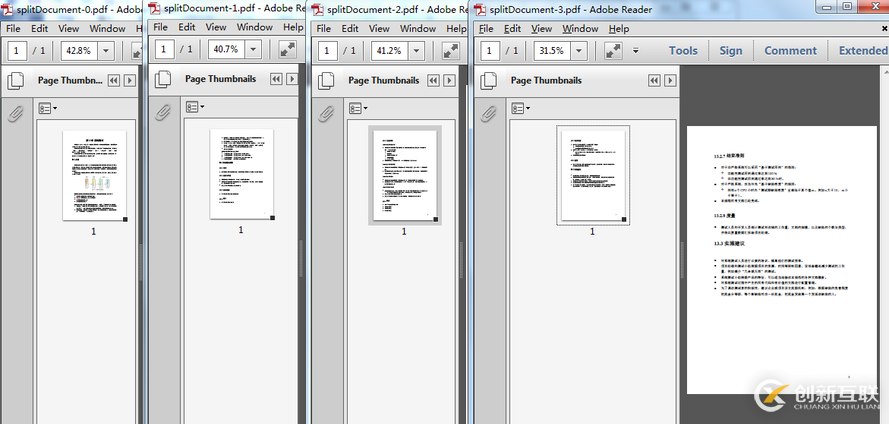
Task: Open Edit menu in splitDocument-2 window
Action: [350, 28]
